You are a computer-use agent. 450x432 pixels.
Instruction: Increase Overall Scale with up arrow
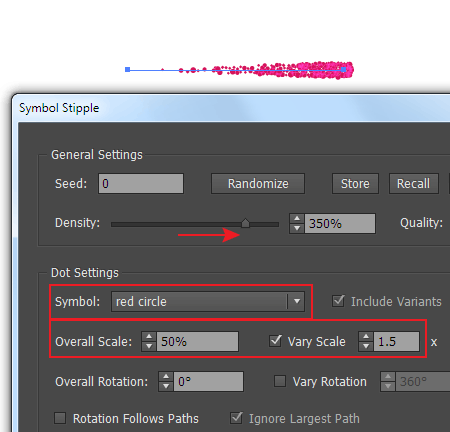coord(149,337)
